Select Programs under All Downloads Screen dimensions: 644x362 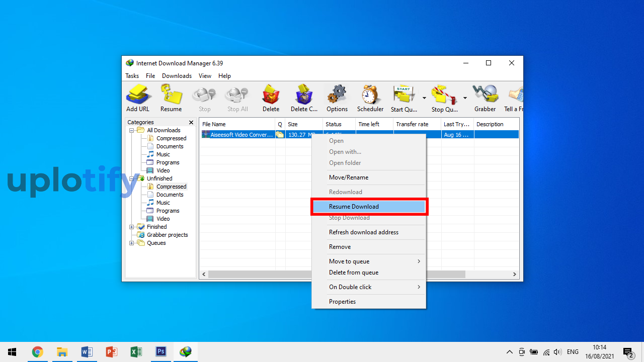(168, 162)
